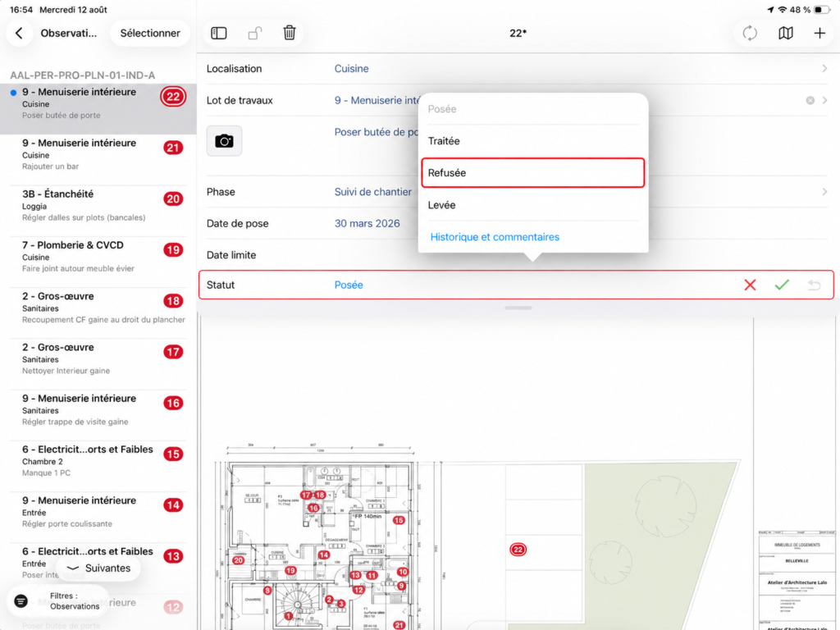
Task: Open filters round menu icon
Action: (x=21, y=601)
